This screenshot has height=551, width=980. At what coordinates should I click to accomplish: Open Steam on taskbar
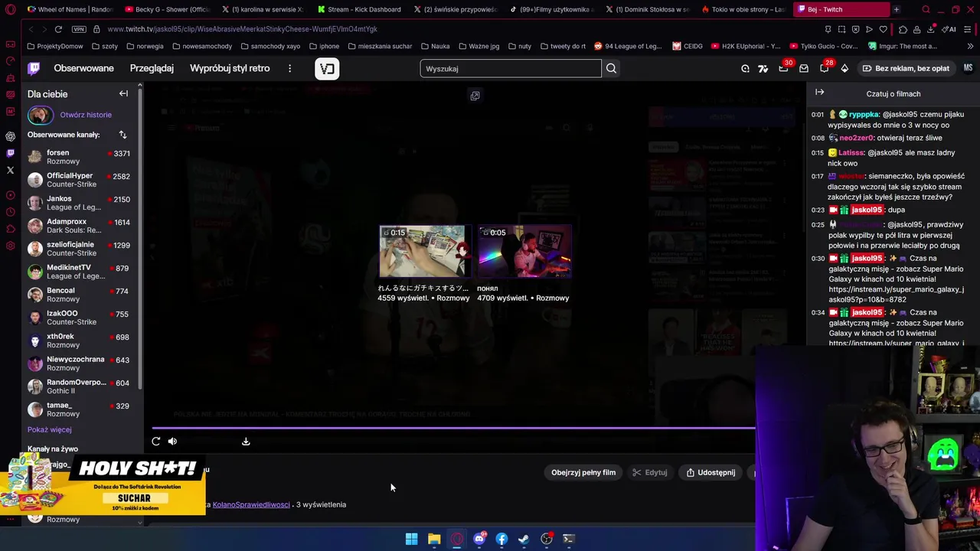point(524,539)
